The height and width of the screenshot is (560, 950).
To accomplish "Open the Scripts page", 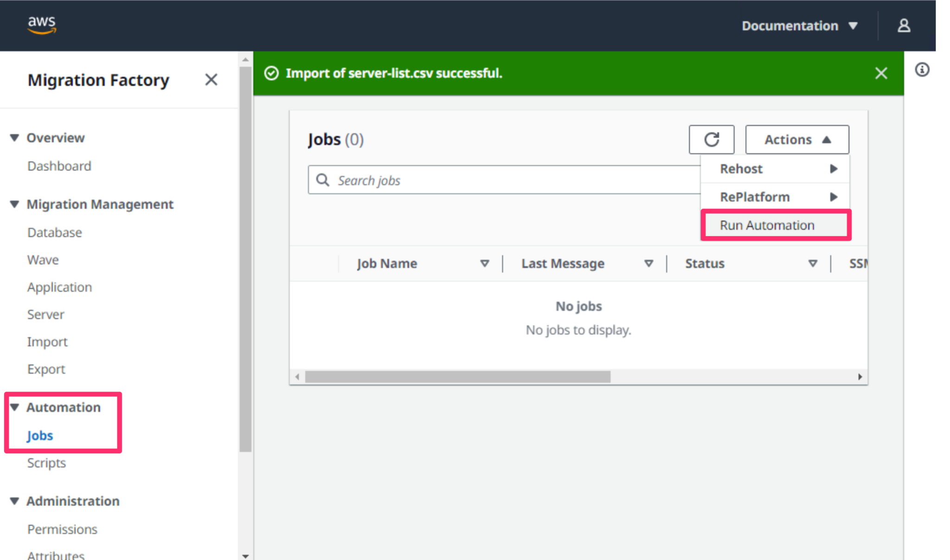I will (46, 463).
